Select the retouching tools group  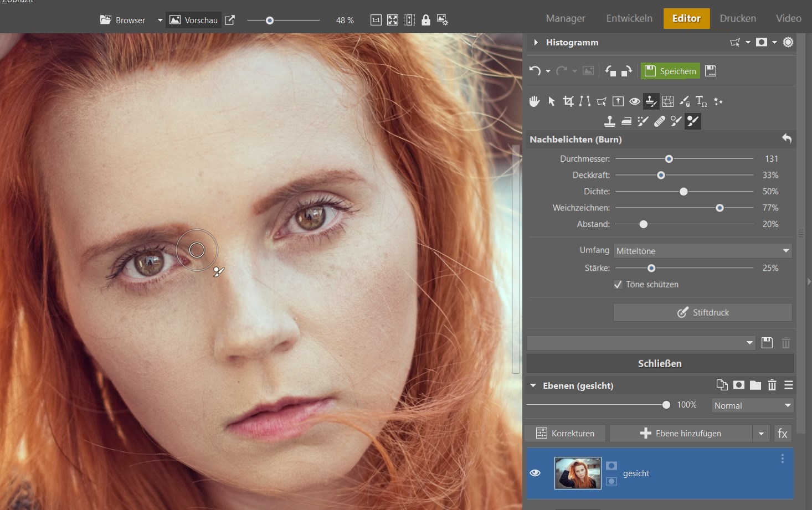click(x=651, y=101)
